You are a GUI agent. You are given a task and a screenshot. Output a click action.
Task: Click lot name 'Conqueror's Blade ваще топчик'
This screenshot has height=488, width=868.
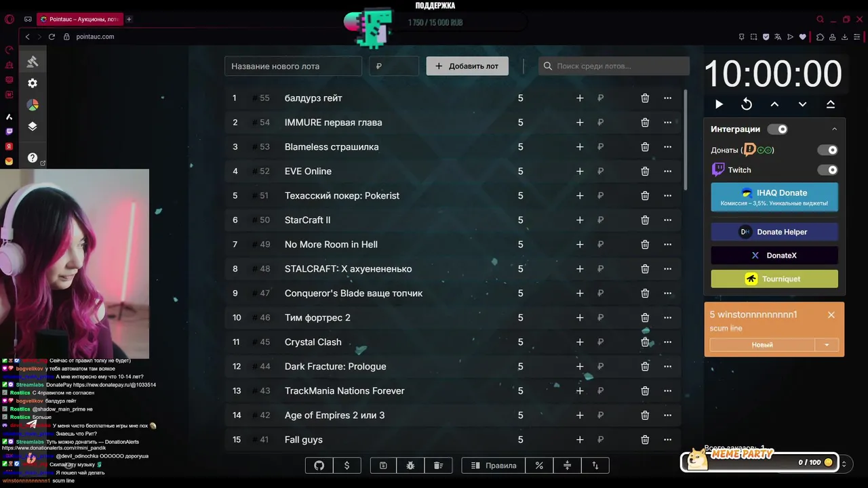353,293
